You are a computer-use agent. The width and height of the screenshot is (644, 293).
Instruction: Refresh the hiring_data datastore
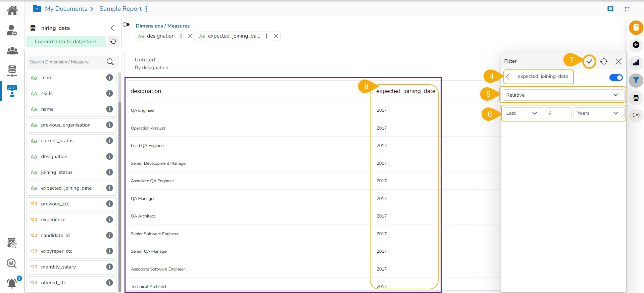click(114, 41)
